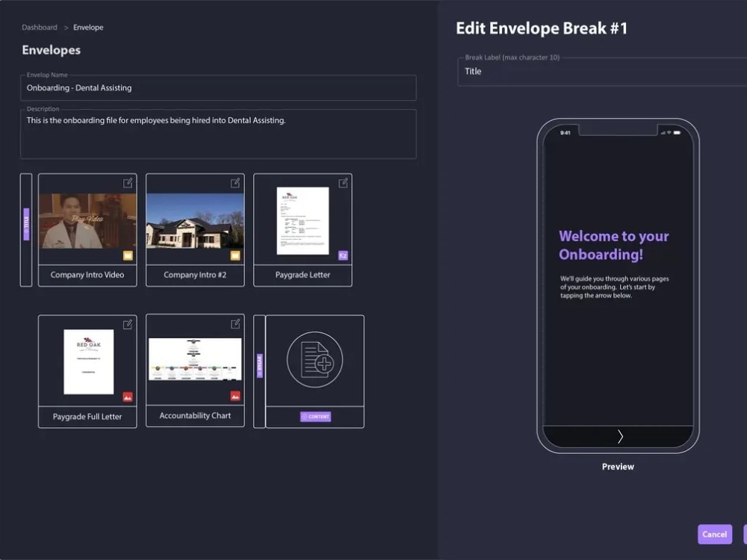Click red image badge on Paygrade Full Letter
The height and width of the screenshot is (560, 747).
(x=128, y=396)
